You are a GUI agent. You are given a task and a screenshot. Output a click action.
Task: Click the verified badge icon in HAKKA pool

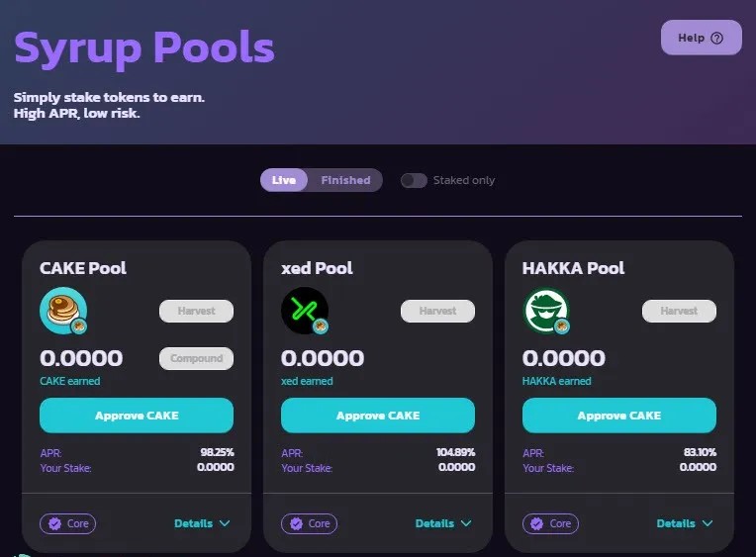537,523
